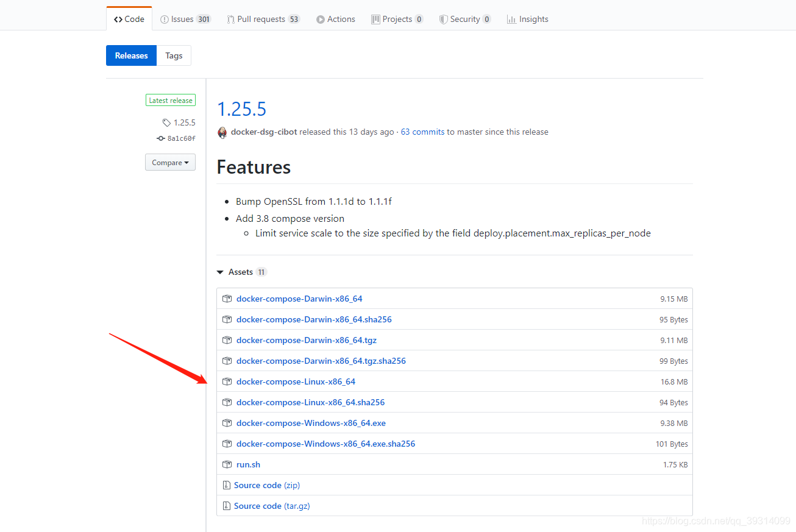Download docker-compose-Darwin-x86_64
The height and width of the screenshot is (532, 796).
299,299
